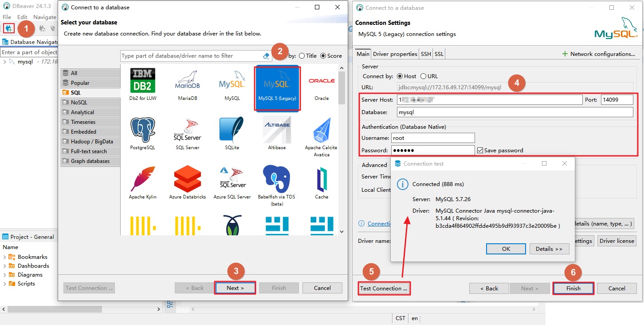Select the Babelfish via TDS driver
The height and width of the screenshot is (325, 644).
(277, 186)
